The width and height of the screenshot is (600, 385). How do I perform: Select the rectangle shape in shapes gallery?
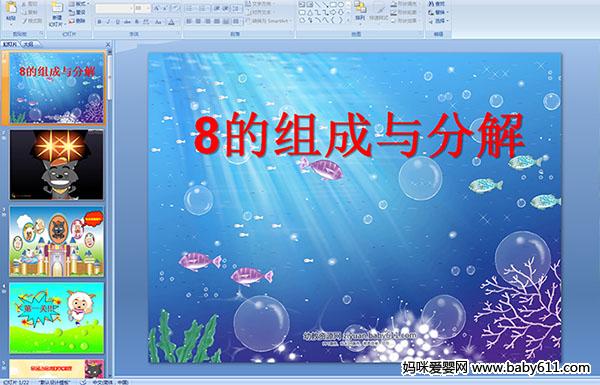(333, 5)
